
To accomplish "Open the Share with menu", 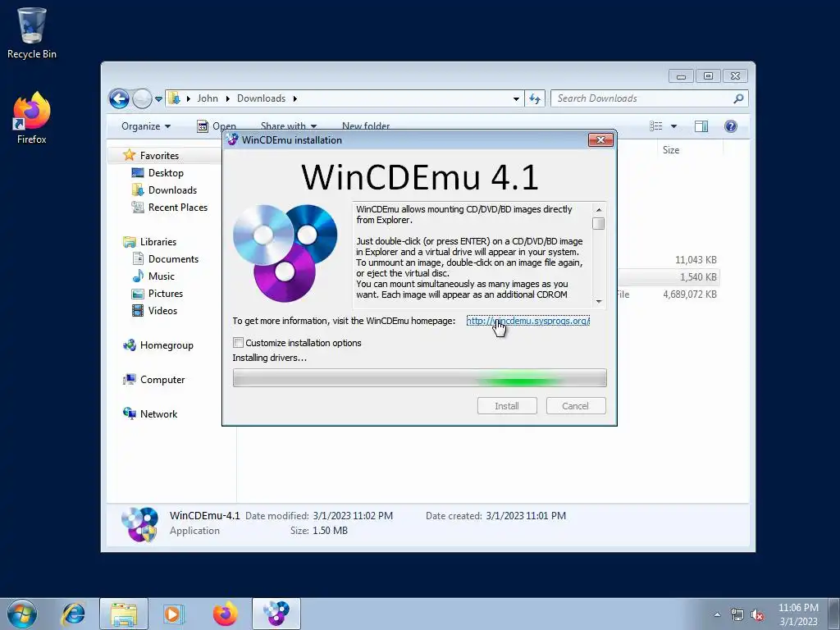I will point(288,126).
